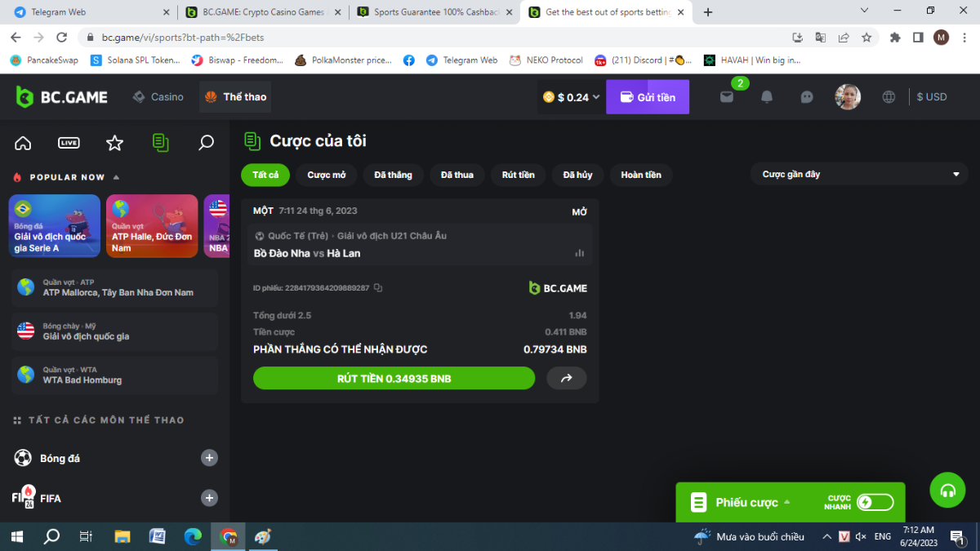Open favorites star icon in sidebar

click(x=114, y=143)
